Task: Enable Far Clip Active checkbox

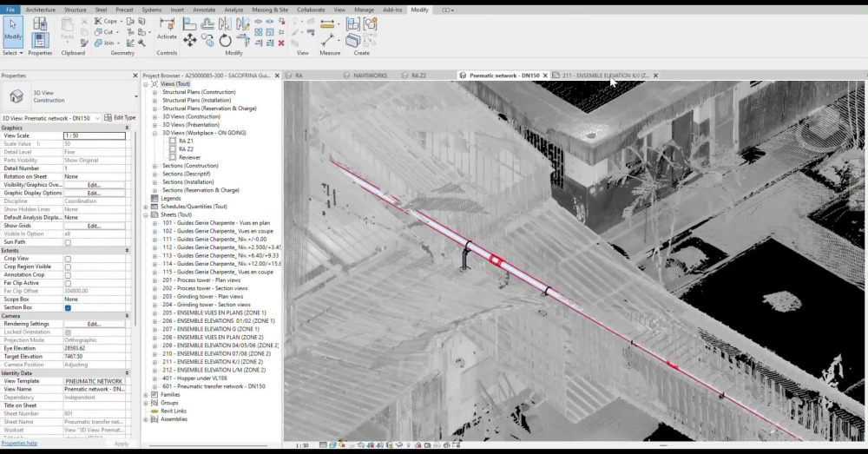Action: pyautogui.click(x=68, y=283)
